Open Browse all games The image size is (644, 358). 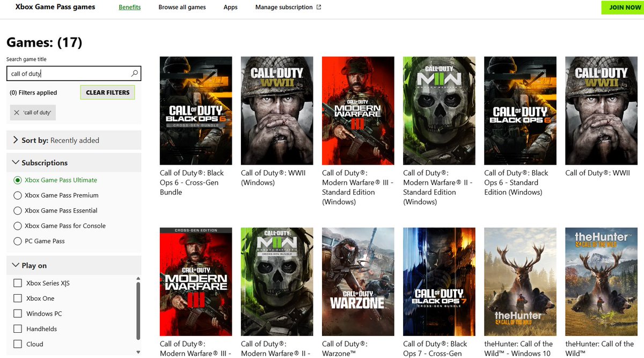coord(182,7)
